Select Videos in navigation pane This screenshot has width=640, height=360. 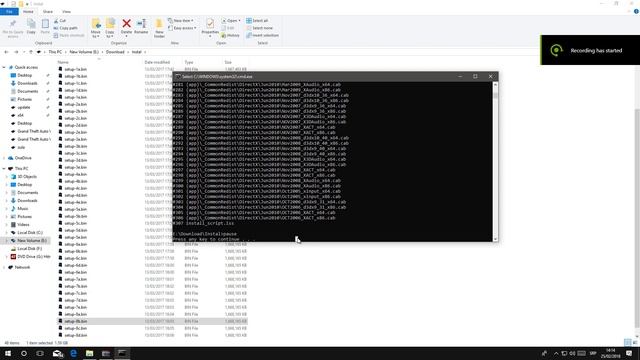coord(23,224)
